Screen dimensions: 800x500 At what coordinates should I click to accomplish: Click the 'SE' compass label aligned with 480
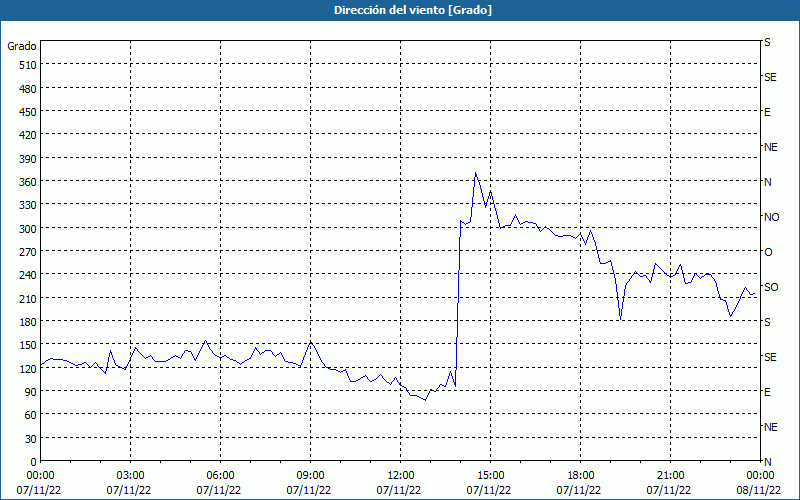tap(770, 77)
